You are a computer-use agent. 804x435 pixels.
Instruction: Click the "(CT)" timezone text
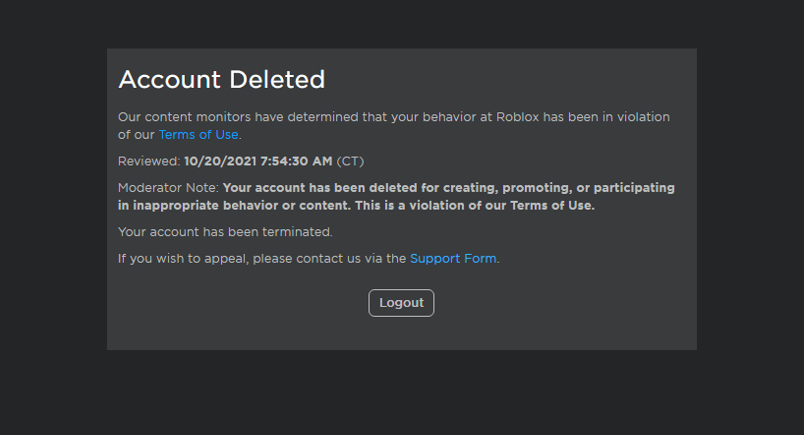click(x=350, y=161)
